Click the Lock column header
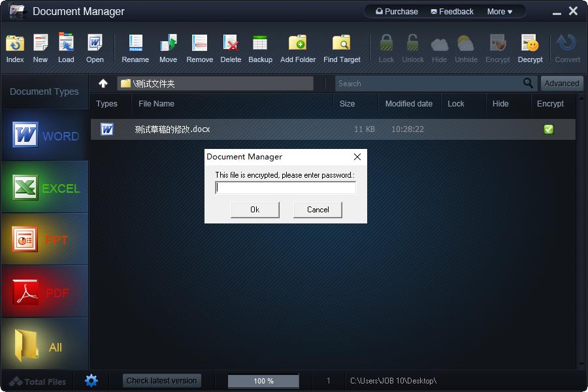This screenshot has height=392, width=588. [455, 104]
